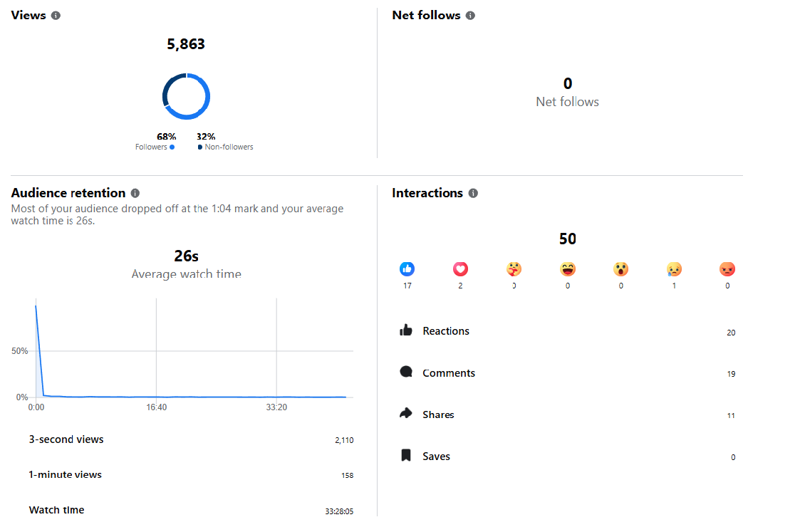Click the speech bubble Comments icon

(x=406, y=372)
